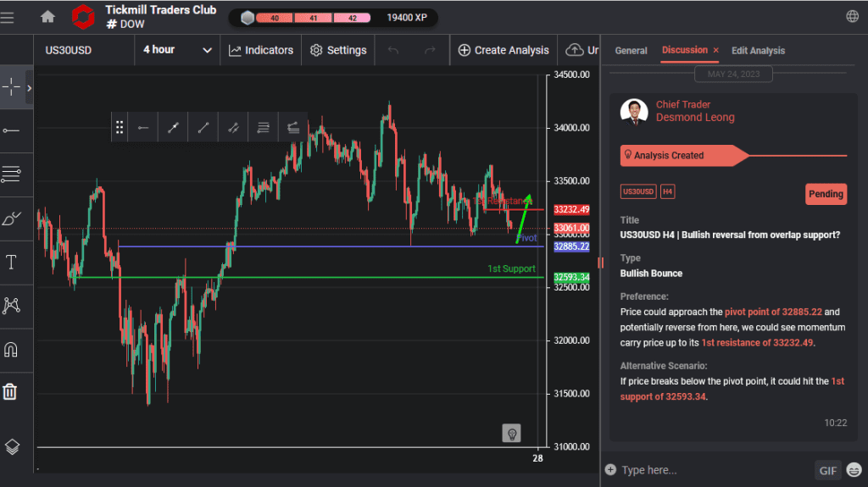Select the crosshair cursor tool
This screenshot has height=487, width=868.
11,87
